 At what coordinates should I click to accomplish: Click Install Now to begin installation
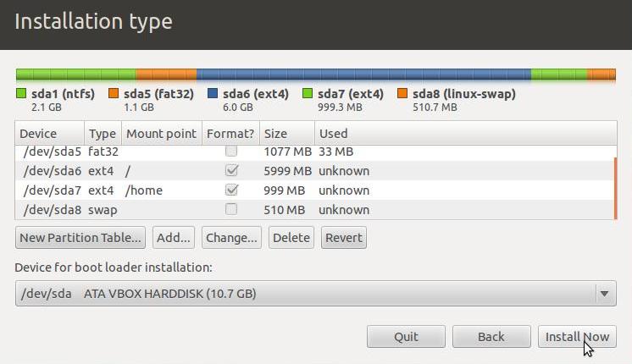[577, 337]
